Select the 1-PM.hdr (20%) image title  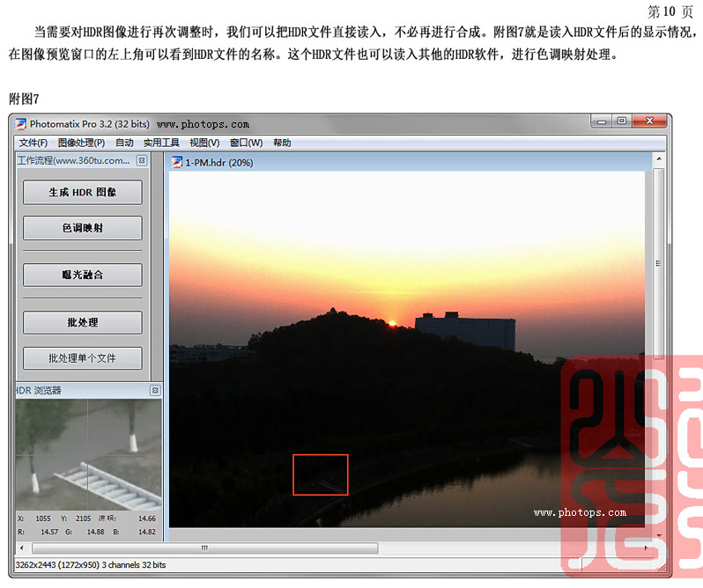tap(219, 163)
